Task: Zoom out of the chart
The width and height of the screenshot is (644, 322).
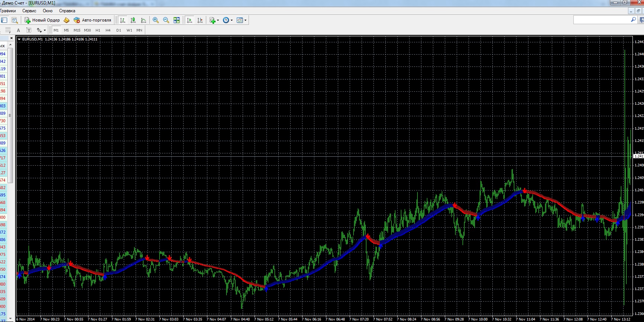Action: click(x=166, y=20)
